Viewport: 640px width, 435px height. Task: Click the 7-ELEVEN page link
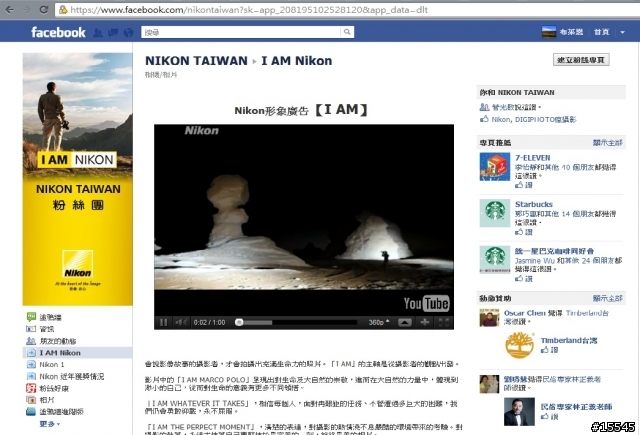[x=533, y=158]
